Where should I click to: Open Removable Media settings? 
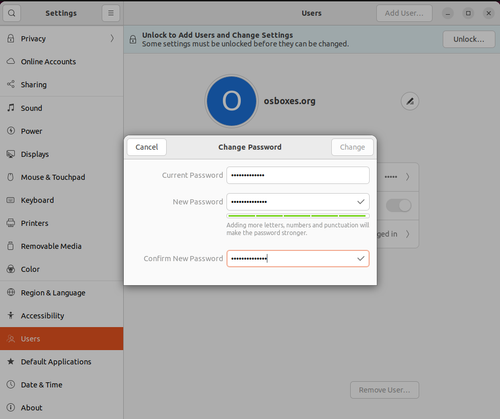pos(62,246)
